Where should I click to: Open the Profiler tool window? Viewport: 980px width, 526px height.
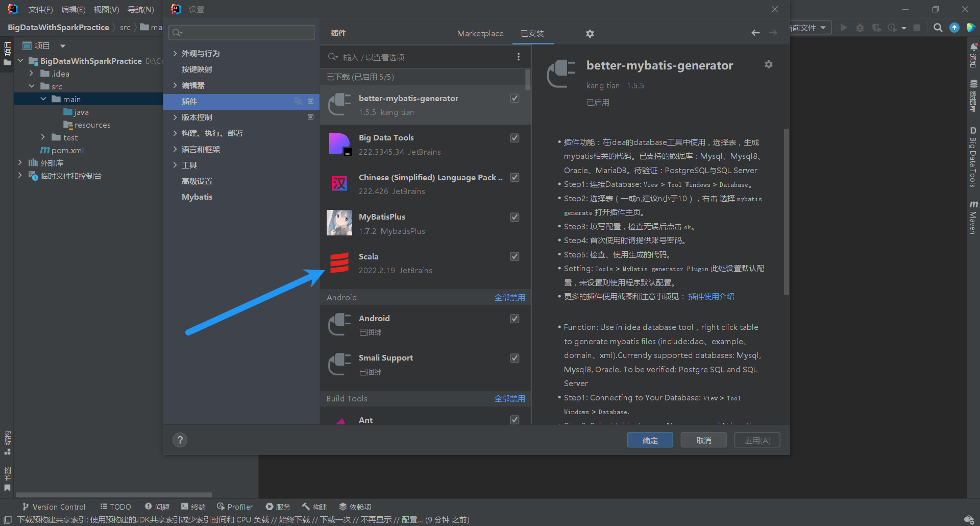pyautogui.click(x=235, y=507)
